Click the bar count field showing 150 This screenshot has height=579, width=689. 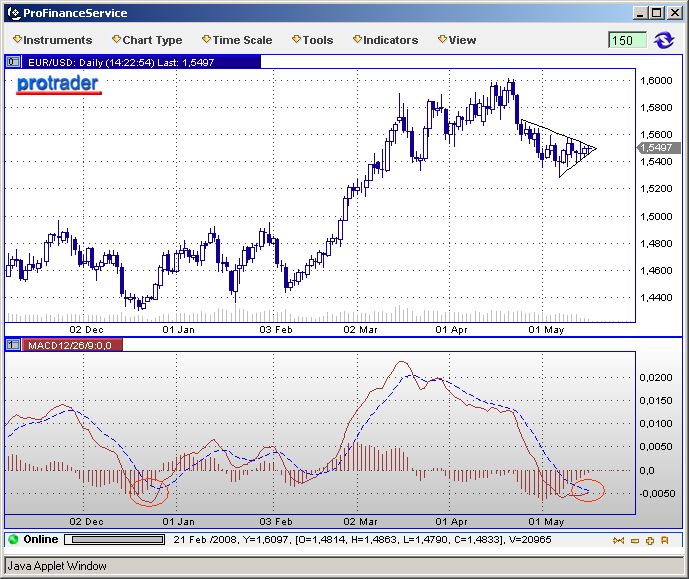point(627,40)
